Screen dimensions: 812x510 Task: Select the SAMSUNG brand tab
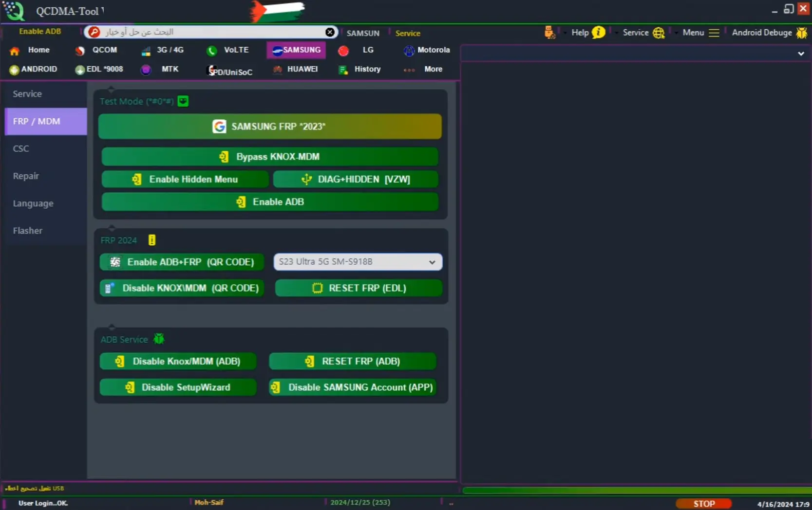tap(296, 50)
